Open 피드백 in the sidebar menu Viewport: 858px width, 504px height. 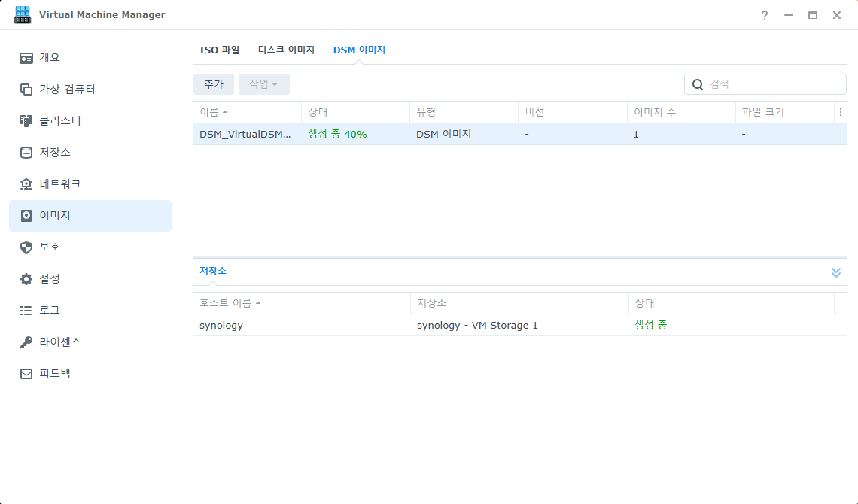tap(90, 374)
